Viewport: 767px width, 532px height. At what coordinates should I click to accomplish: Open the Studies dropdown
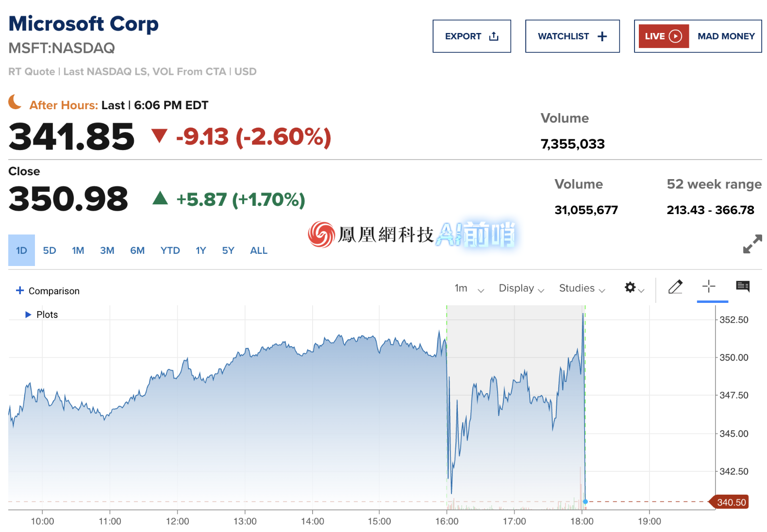tap(581, 288)
